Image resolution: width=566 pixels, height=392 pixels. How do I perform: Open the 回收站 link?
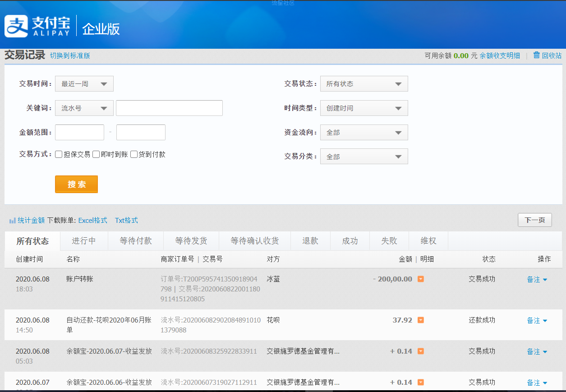click(552, 55)
